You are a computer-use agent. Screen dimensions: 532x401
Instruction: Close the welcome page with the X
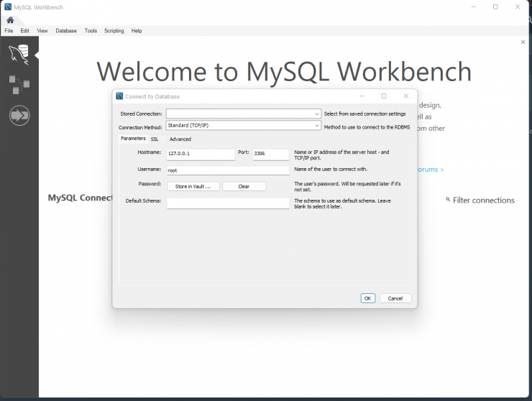click(x=523, y=42)
